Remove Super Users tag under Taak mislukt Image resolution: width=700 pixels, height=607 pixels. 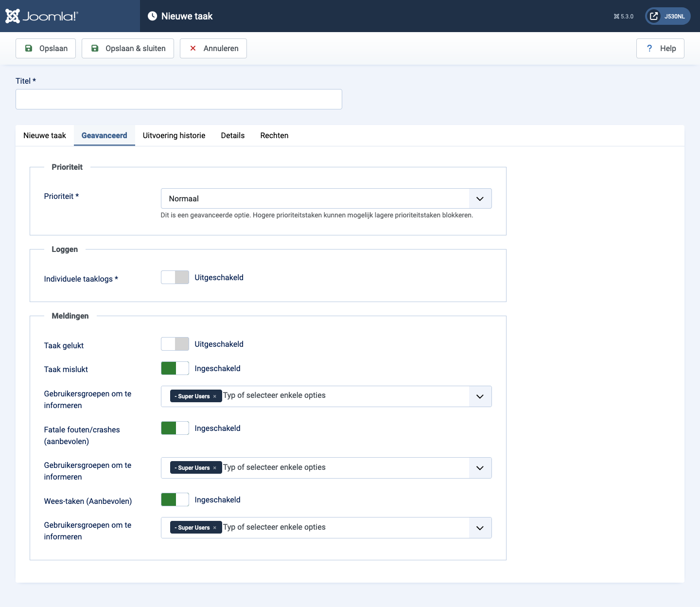click(x=215, y=396)
